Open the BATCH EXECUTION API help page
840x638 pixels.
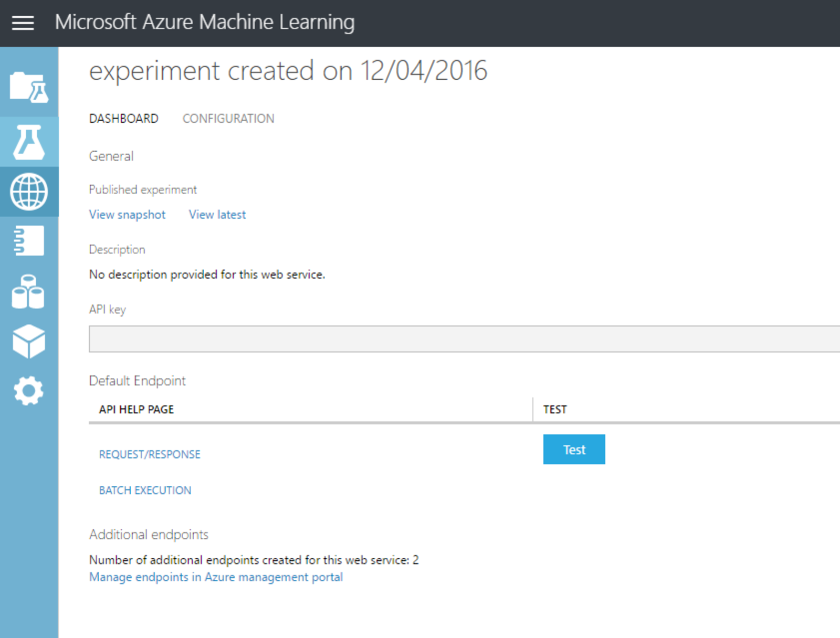coord(145,490)
